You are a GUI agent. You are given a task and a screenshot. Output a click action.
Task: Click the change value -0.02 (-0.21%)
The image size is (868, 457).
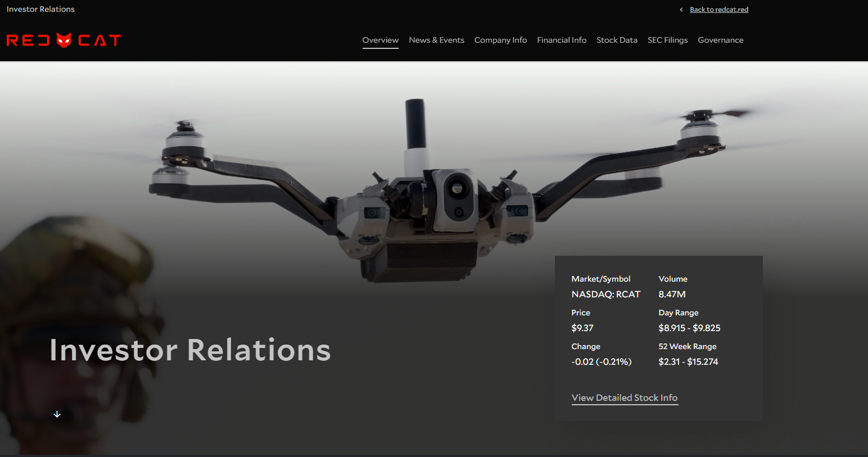point(602,362)
